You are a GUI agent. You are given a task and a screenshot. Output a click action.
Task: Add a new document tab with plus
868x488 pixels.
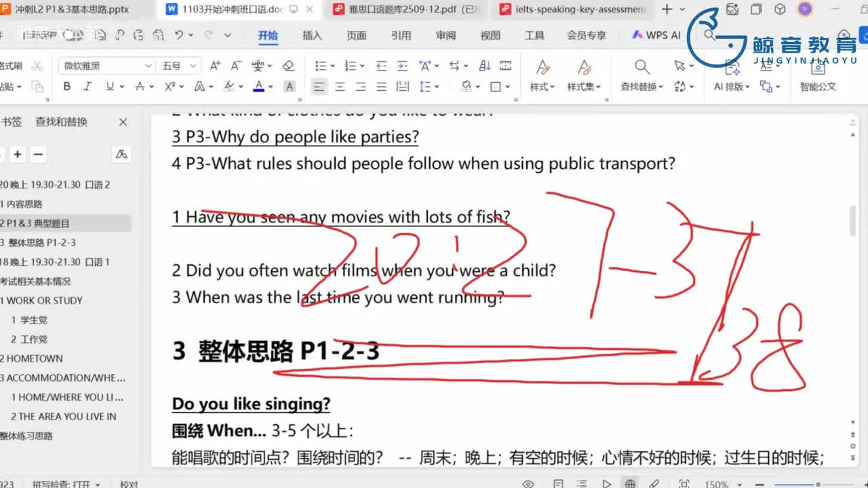point(667,9)
